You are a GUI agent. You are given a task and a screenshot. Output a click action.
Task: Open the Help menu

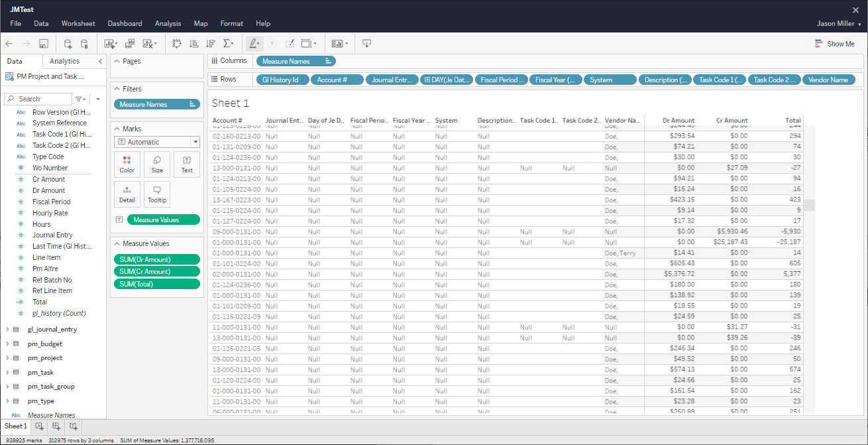point(263,23)
